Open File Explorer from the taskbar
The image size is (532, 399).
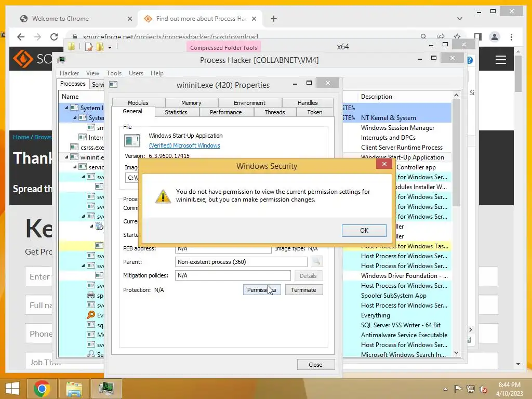(x=74, y=389)
